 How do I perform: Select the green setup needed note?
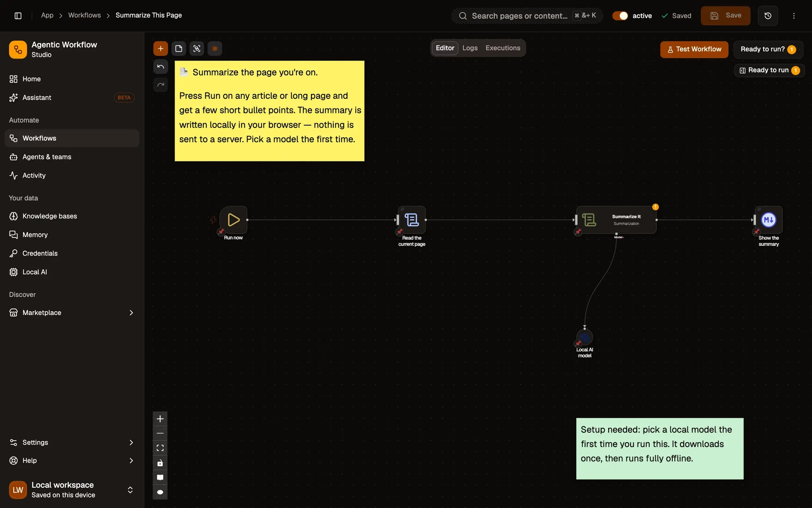click(x=660, y=449)
